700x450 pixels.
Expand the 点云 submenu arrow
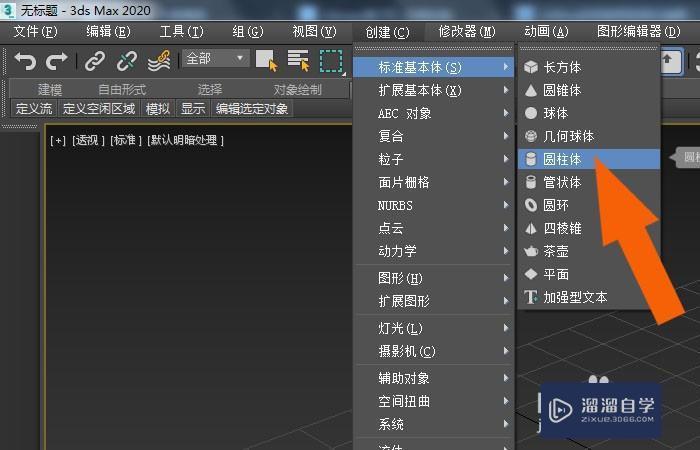pos(506,228)
